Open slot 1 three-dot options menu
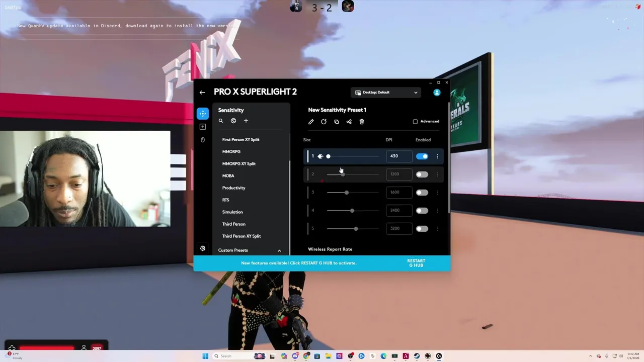Image resolution: width=644 pixels, height=362 pixels. (x=437, y=156)
